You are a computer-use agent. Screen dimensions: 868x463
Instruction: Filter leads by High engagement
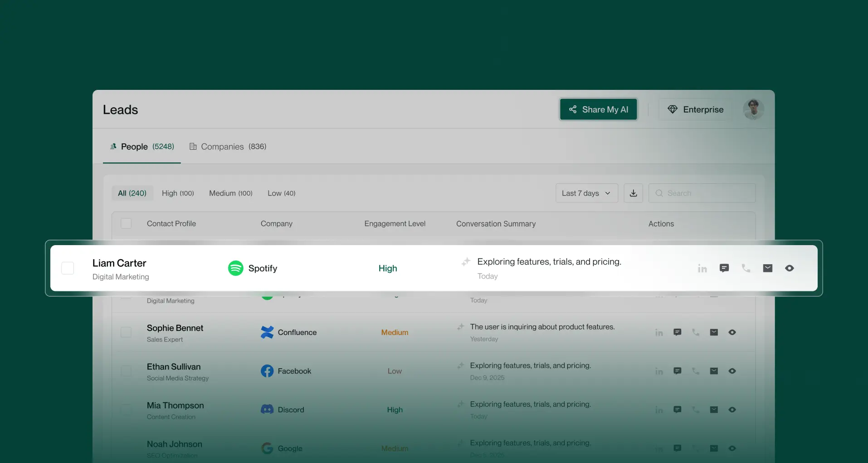coord(177,193)
